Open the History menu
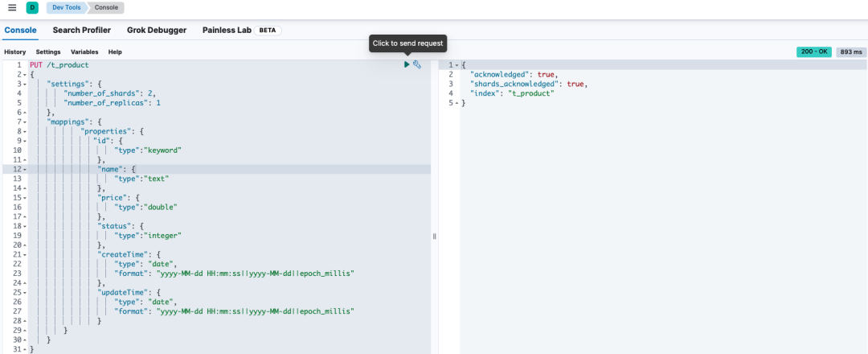Image resolution: width=868 pixels, height=354 pixels. pyautogui.click(x=15, y=51)
